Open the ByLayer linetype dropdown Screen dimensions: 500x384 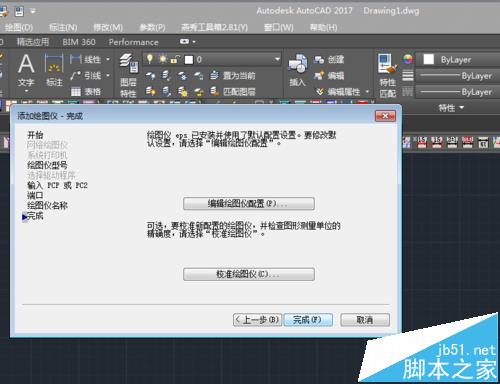pos(459,92)
